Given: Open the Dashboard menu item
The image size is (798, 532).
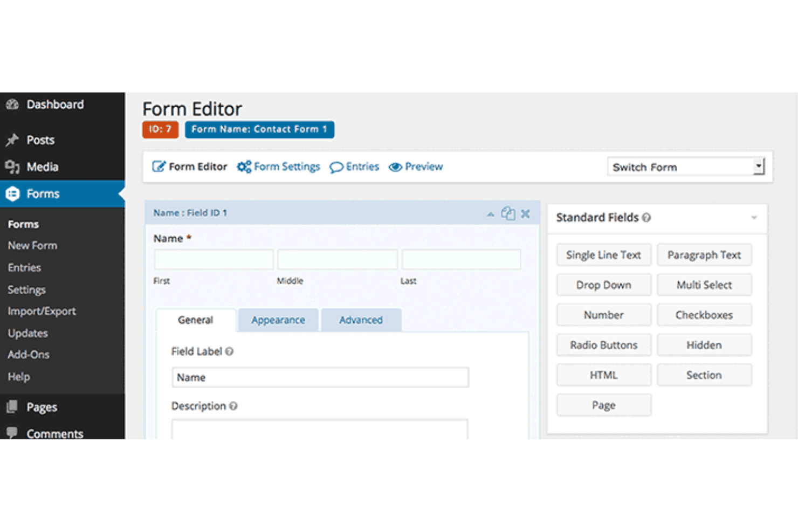Looking at the screenshot, I should pos(55,105).
